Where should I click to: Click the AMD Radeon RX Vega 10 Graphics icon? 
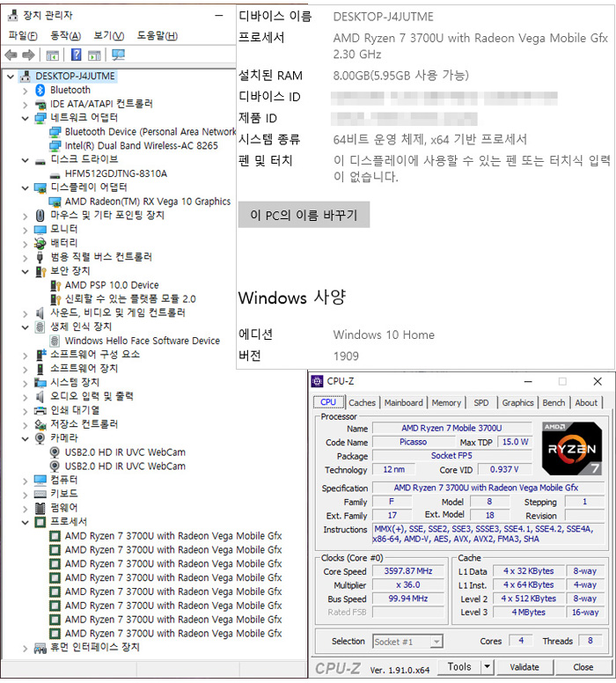pos(55,202)
